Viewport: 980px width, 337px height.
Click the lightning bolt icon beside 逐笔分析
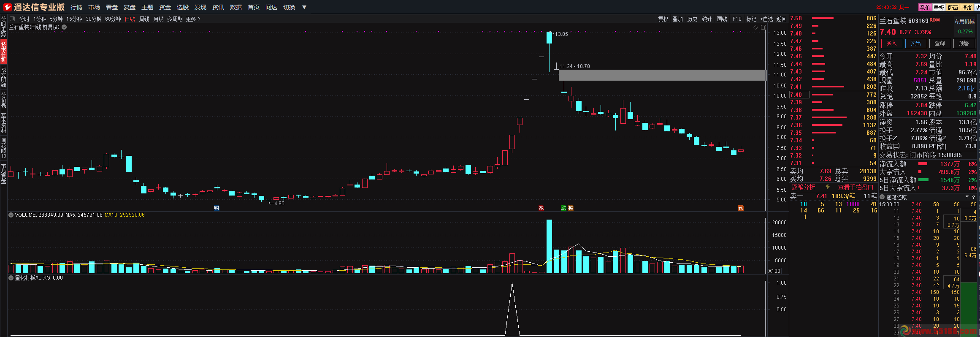pyautogui.click(x=828, y=187)
